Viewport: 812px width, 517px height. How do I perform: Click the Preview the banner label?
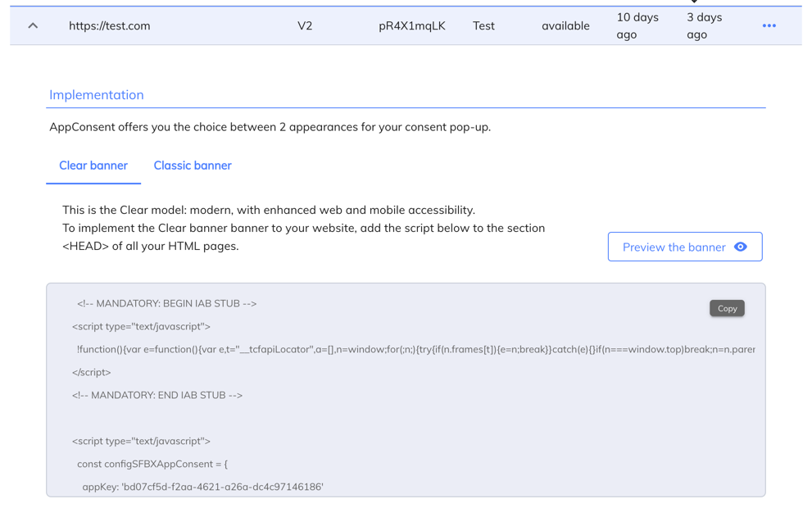tap(674, 247)
